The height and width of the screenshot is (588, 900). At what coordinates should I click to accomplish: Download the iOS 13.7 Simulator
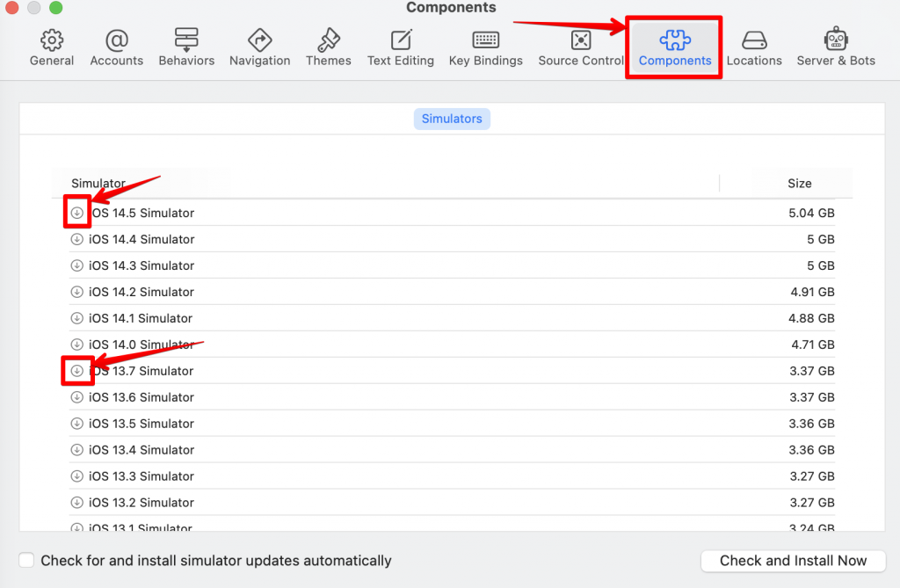point(77,372)
